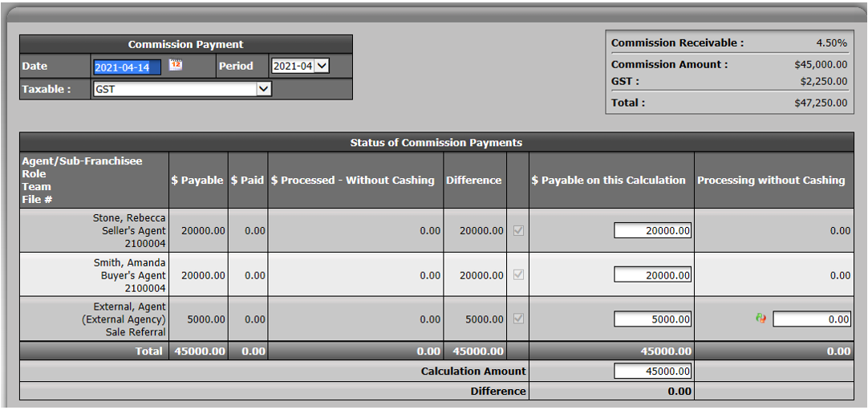Click the $ Paid column header
Viewport: 868px width, 410px height.
[x=247, y=181]
